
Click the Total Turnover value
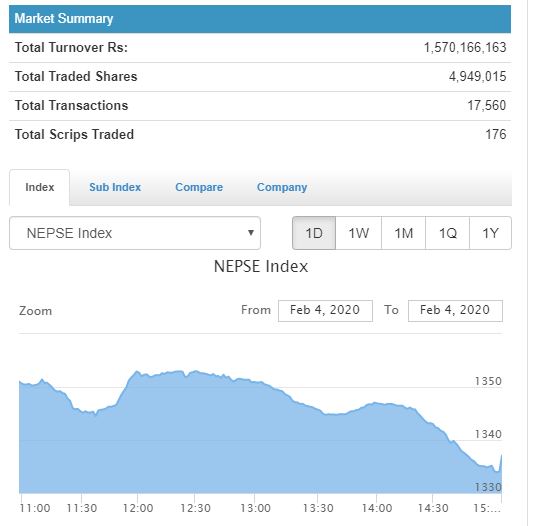point(465,47)
